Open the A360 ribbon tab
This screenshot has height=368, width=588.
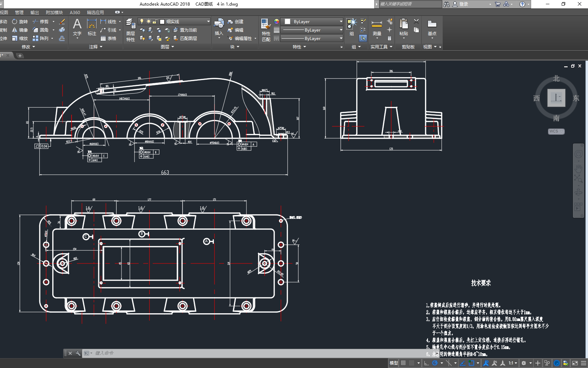75,13
